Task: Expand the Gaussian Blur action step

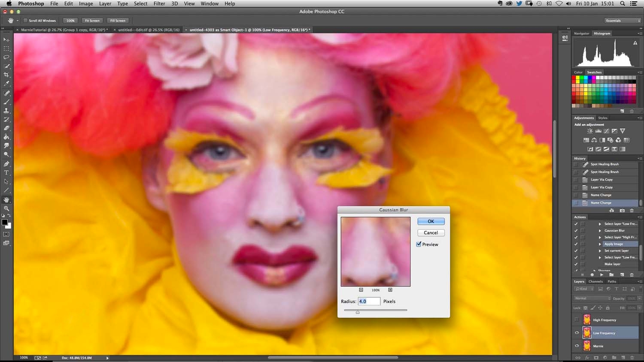Action: coord(600,230)
